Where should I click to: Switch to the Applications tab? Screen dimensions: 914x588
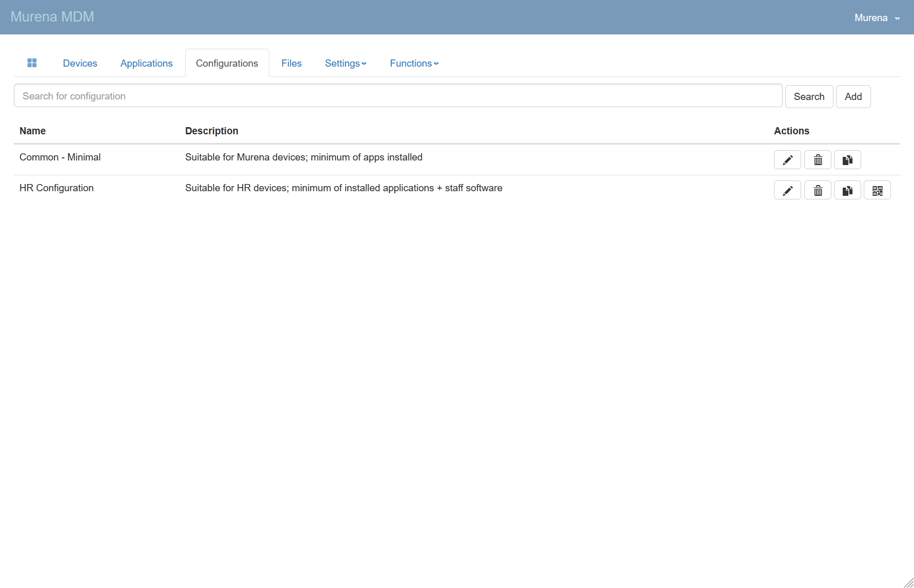point(146,64)
